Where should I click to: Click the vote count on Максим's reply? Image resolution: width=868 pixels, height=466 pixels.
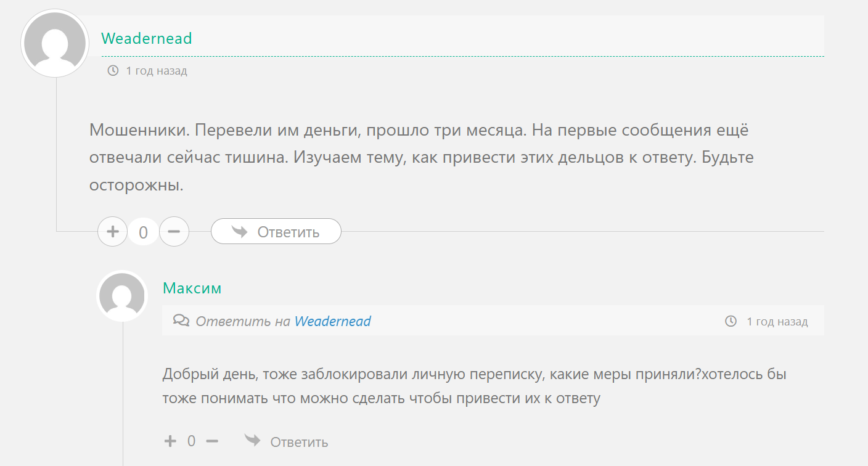(x=191, y=441)
